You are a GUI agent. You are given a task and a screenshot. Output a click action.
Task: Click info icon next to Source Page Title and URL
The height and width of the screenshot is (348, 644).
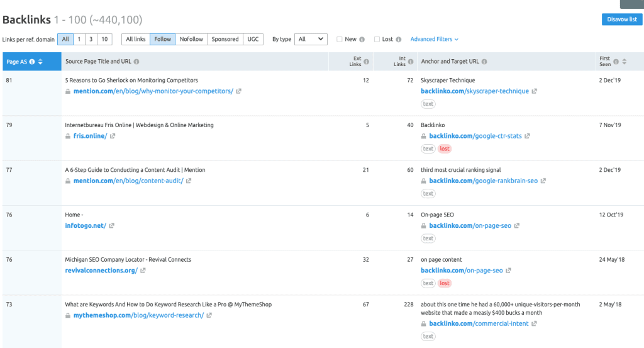[x=136, y=62]
